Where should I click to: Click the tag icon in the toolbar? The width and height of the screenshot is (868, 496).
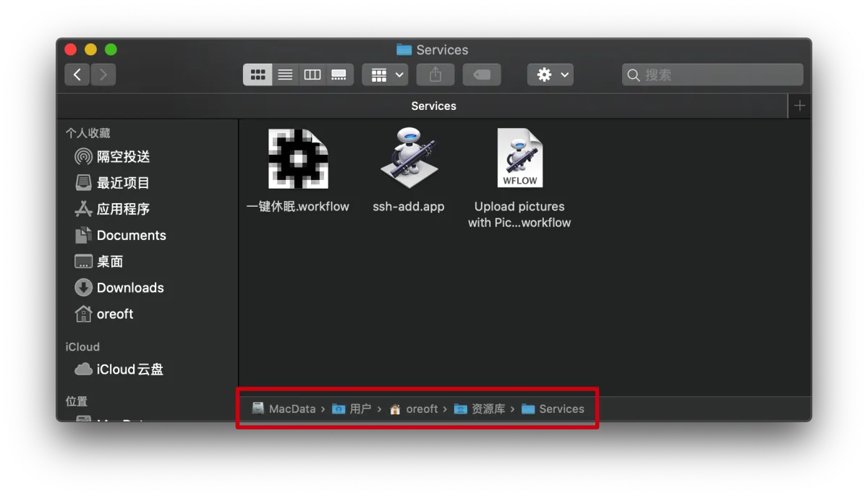[x=482, y=74]
